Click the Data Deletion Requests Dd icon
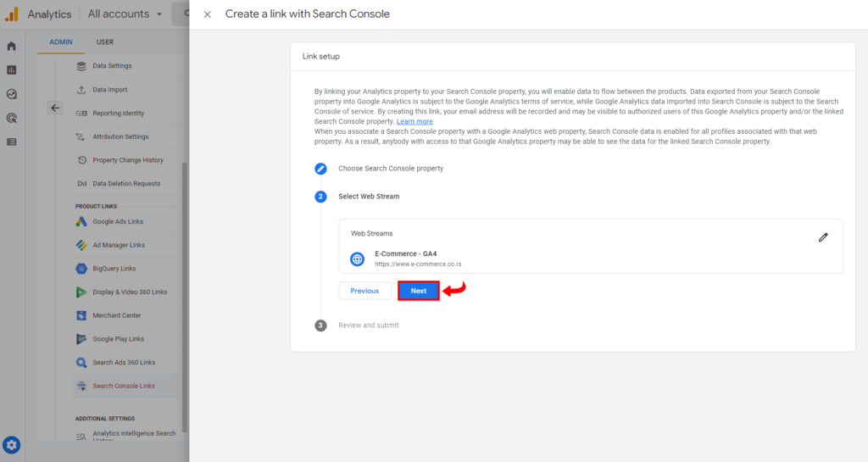 (82, 184)
